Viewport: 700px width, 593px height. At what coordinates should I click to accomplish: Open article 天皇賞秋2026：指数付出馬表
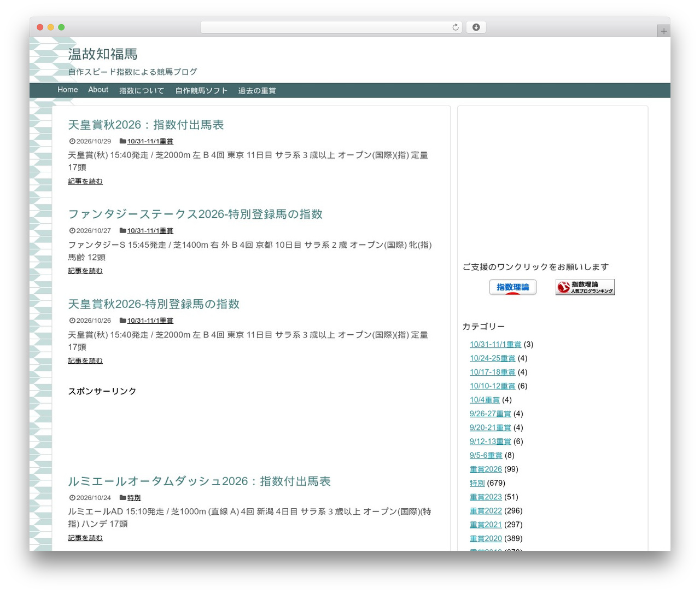(x=146, y=125)
